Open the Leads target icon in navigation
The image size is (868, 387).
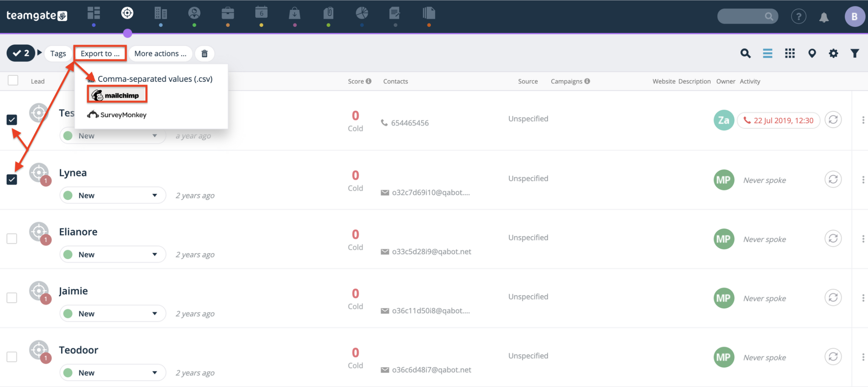(x=127, y=13)
